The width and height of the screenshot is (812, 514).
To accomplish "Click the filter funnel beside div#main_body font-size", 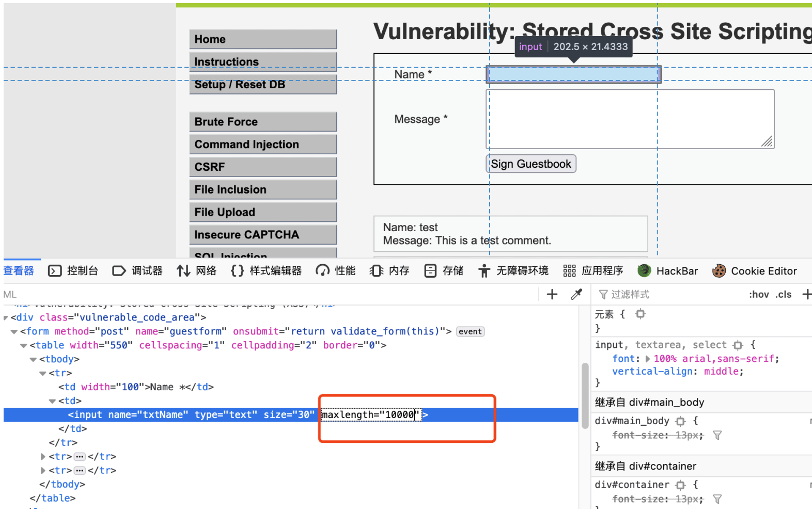I will (x=717, y=435).
